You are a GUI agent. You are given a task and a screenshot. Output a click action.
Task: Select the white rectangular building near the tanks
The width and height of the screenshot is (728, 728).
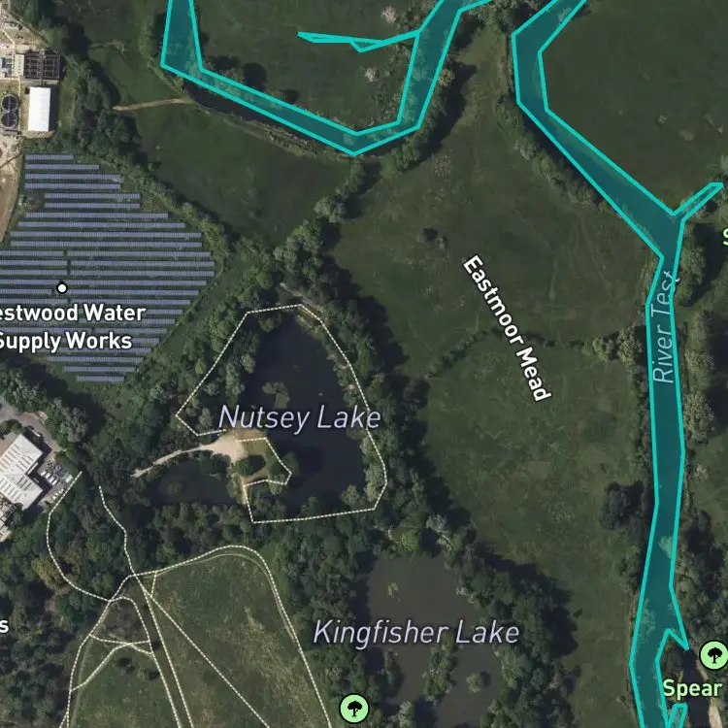pos(39,109)
